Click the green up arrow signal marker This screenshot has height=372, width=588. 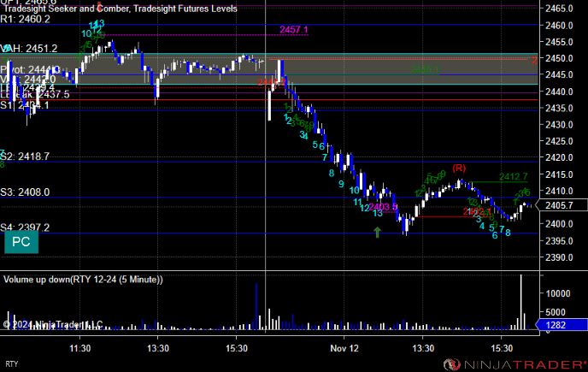click(377, 232)
